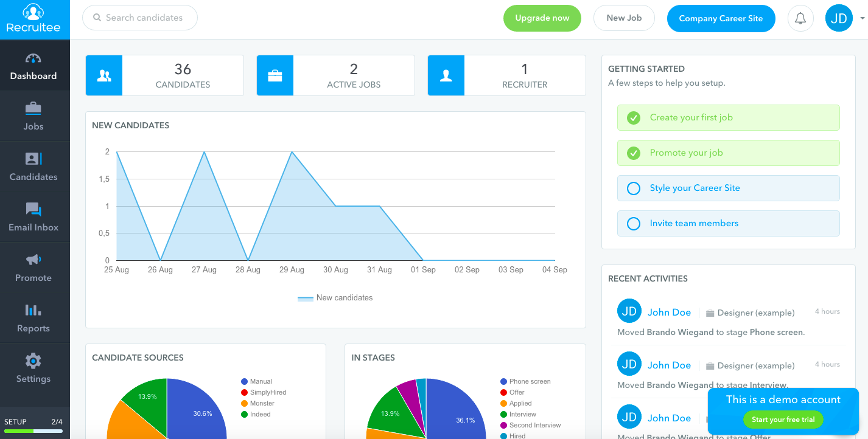Open the Promote your job step
The height and width of the screenshot is (439, 868).
tap(728, 153)
